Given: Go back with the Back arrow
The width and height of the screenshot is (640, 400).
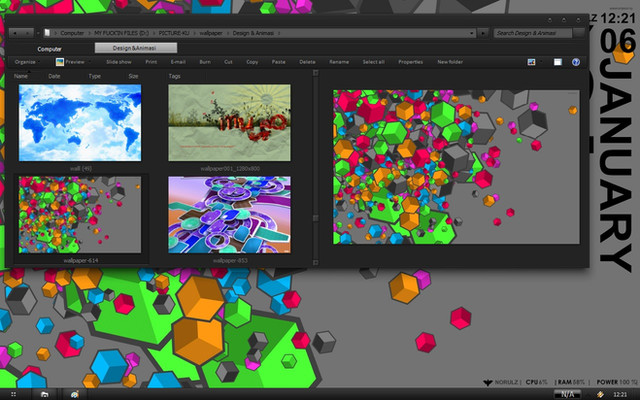Looking at the screenshot, I should pos(16,33).
